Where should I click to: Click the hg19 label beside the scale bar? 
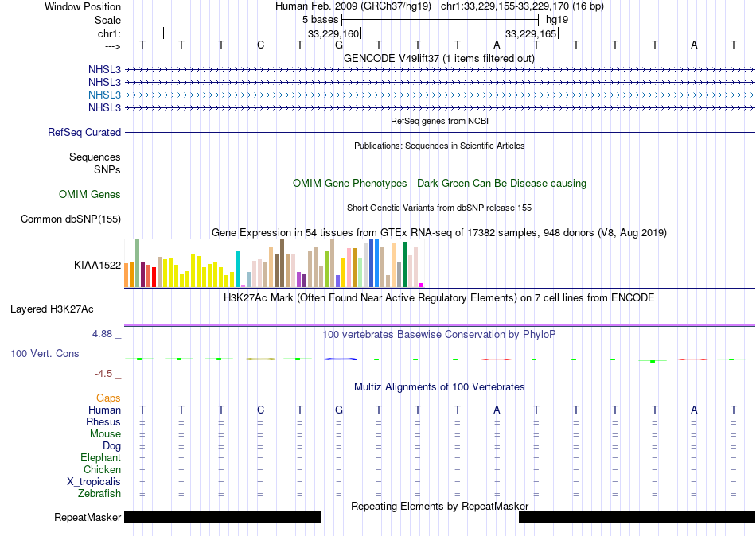557,20
